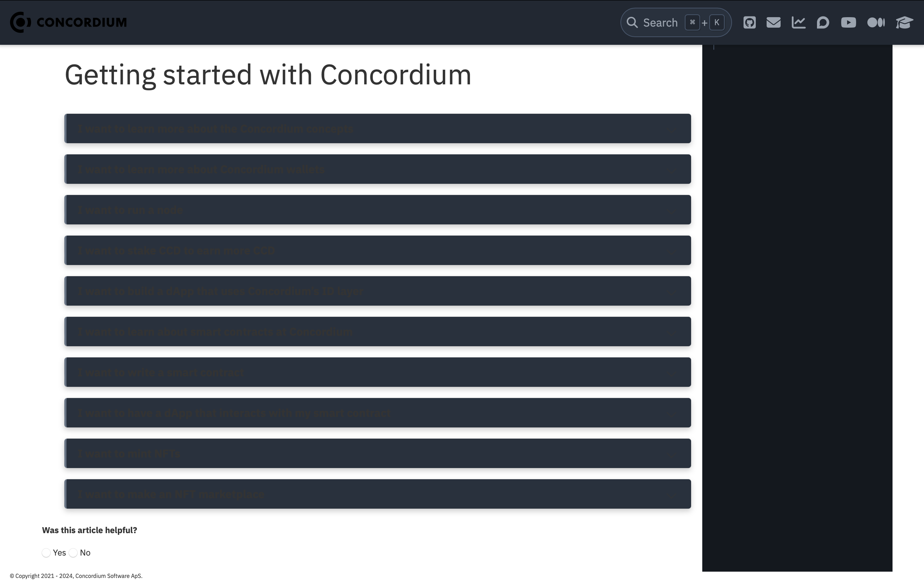Image resolution: width=924 pixels, height=586 pixels.
Task: Expand "learn about smart contracts at Concordium"
Action: (x=378, y=332)
